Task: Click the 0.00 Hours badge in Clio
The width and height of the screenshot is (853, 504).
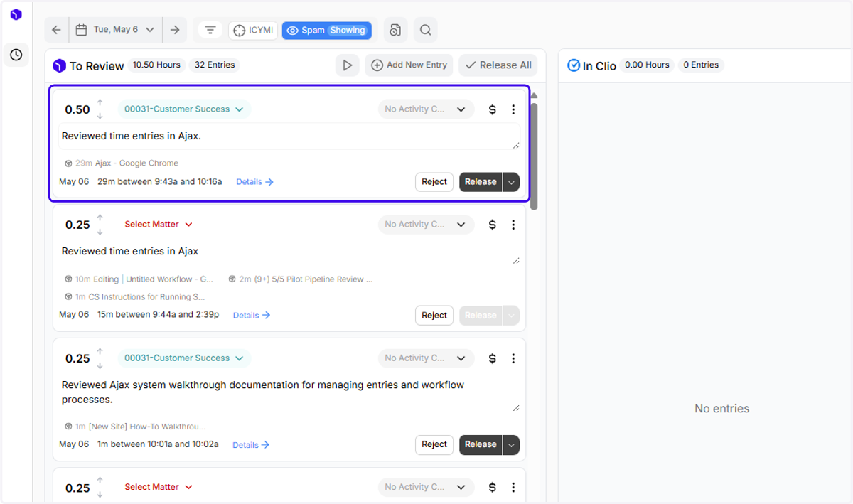Action: (x=647, y=65)
